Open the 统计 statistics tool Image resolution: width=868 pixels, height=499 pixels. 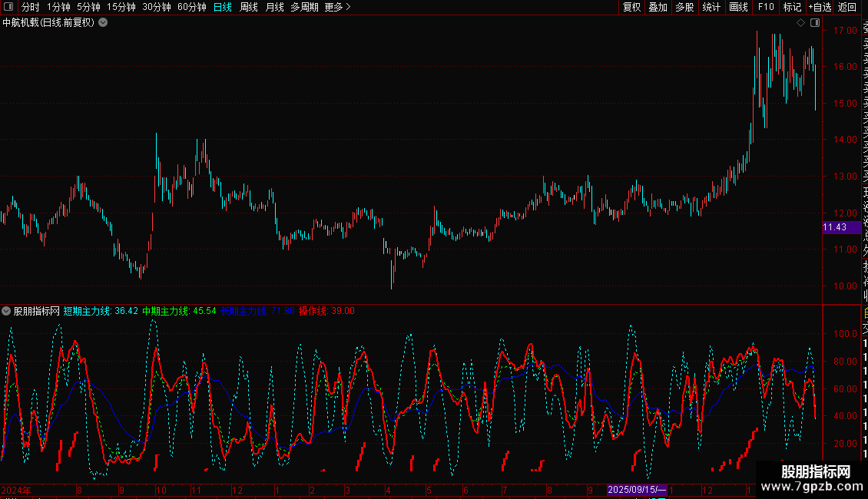point(711,7)
